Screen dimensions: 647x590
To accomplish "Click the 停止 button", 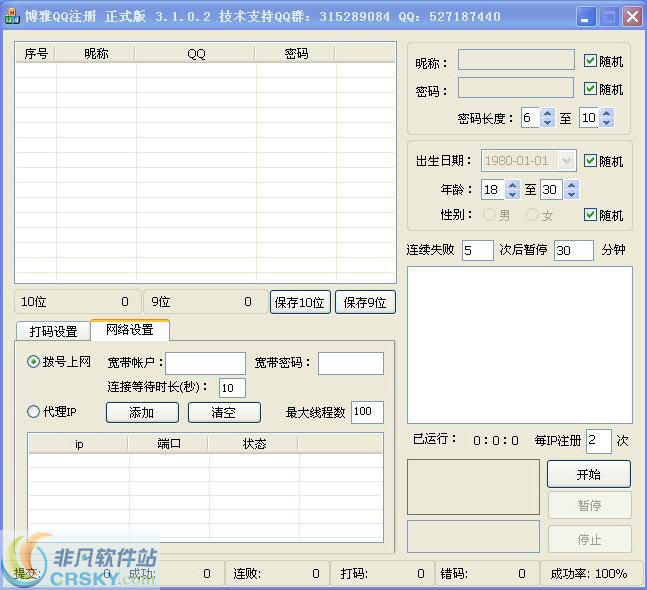I will [590, 539].
